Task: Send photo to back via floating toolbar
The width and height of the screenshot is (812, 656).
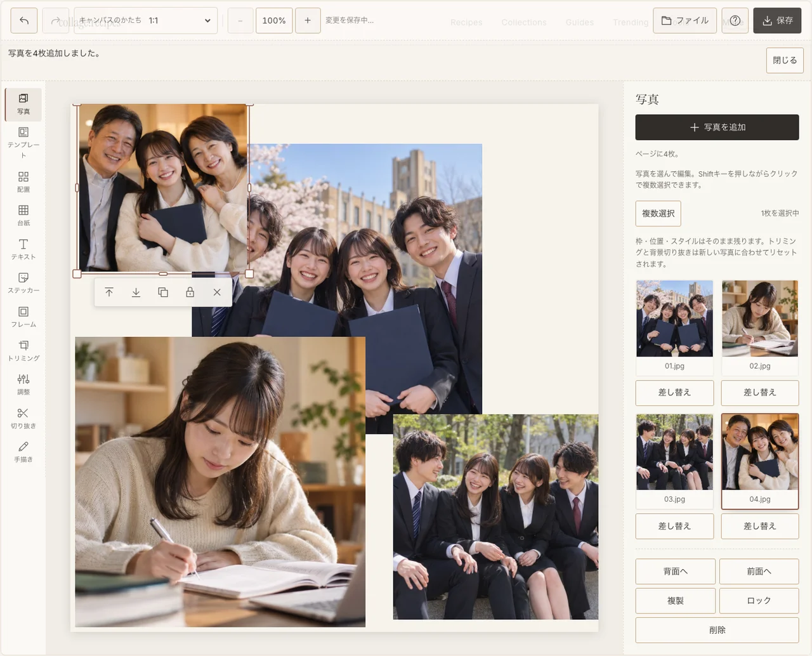Action: [x=136, y=292]
